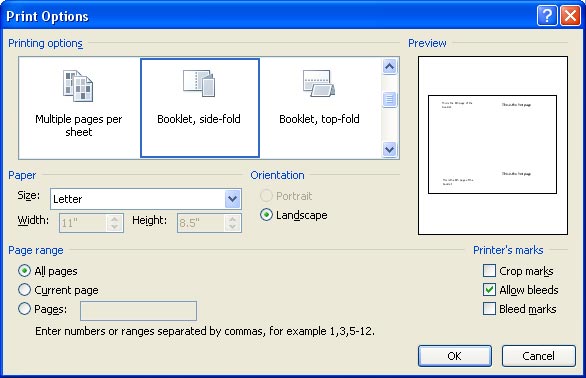Increase Width with spinner up arrow
Viewport: 586px width, 378px height.
(x=115, y=219)
